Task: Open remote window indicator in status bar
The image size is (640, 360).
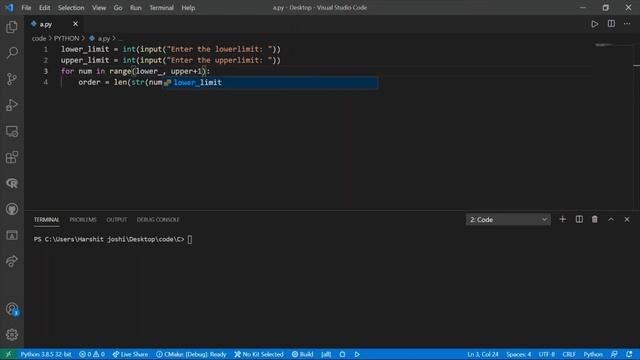Action: click(x=8, y=354)
